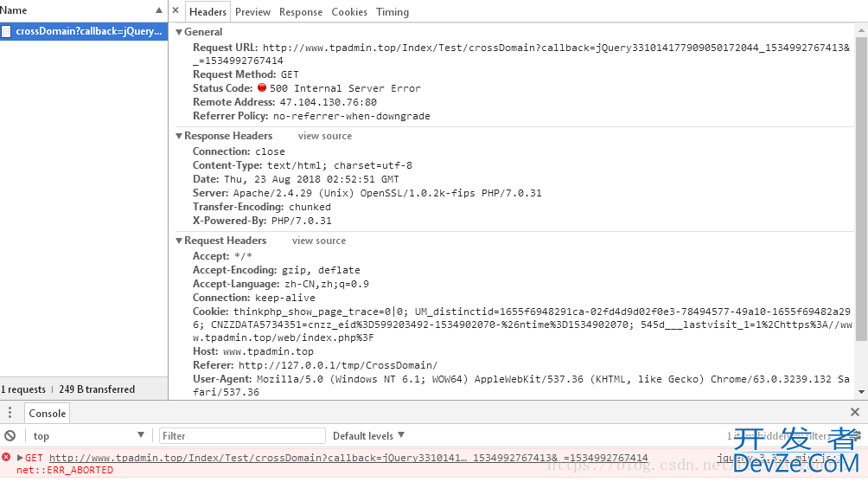Collapse the General section
Image resolution: width=868 pixels, height=482 pixels.
pos(179,32)
